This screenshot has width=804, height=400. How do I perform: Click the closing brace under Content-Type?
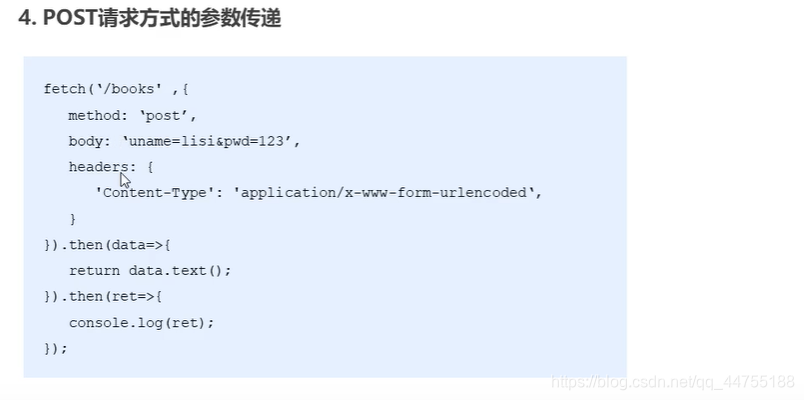[73, 219]
